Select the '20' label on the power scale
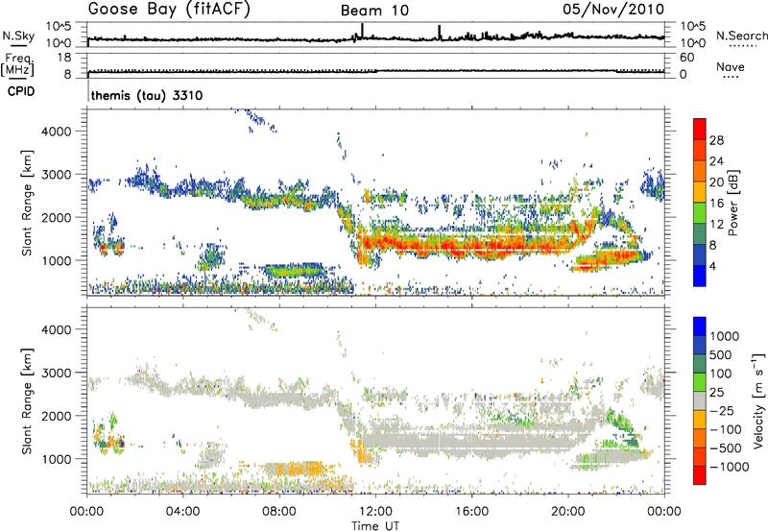This screenshot has width=768, height=532. pyautogui.click(x=716, y=182)
